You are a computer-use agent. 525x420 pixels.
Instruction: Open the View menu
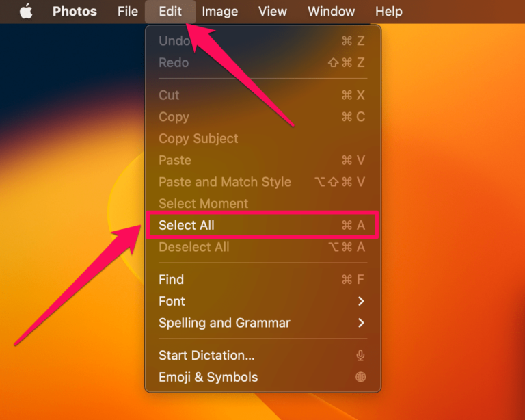[273, 12]
